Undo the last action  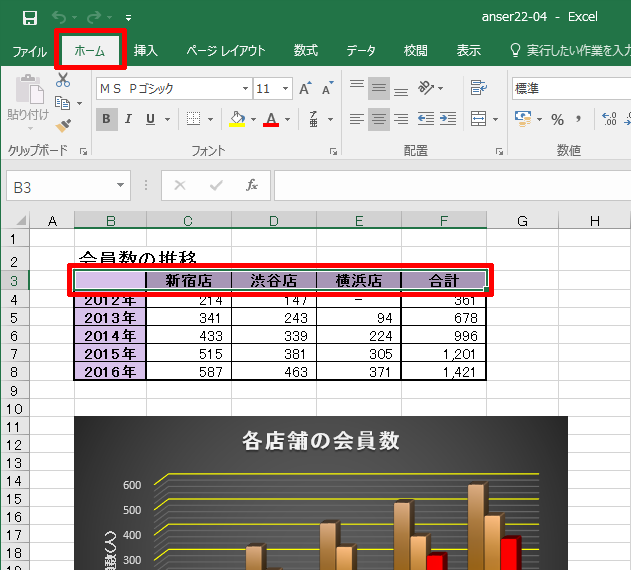click(60, 17)
